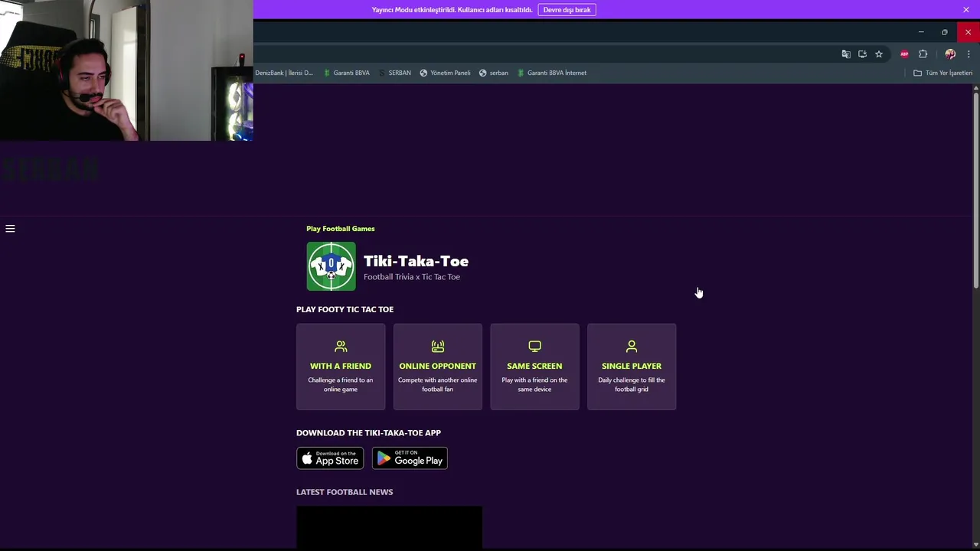Click the scrollbar down arrow
This screenshot has height=551, width=980.
click(975, 544)
